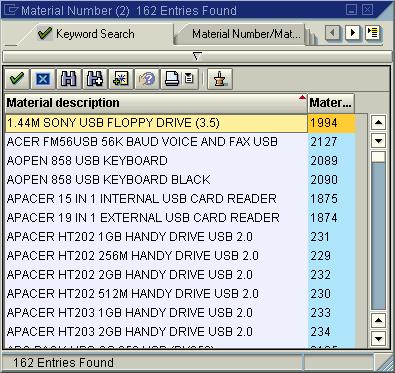This screenshot has height=373, width=395.
Task: Expand the selection restriction triangle bar
Action: point(197,57)
